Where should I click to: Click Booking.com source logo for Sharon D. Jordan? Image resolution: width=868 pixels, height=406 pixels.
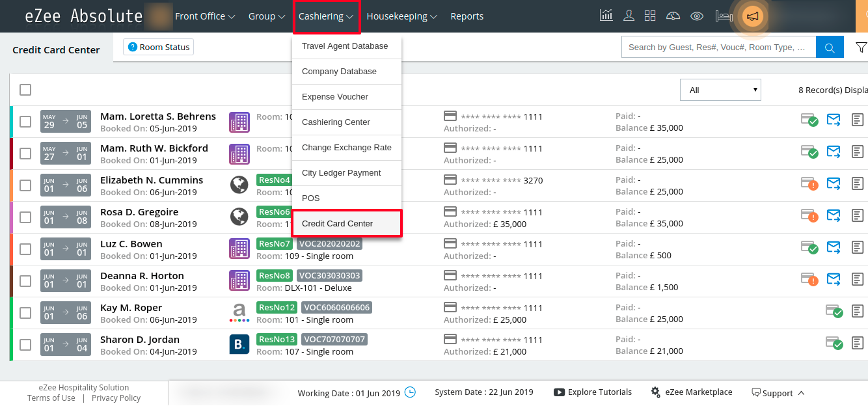(x=239, y=344)
